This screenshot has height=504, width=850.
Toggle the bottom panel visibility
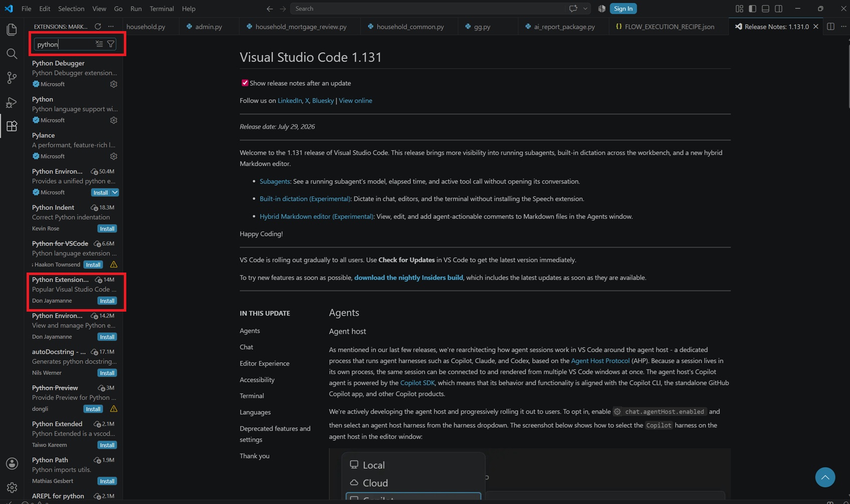coord(765,9)
